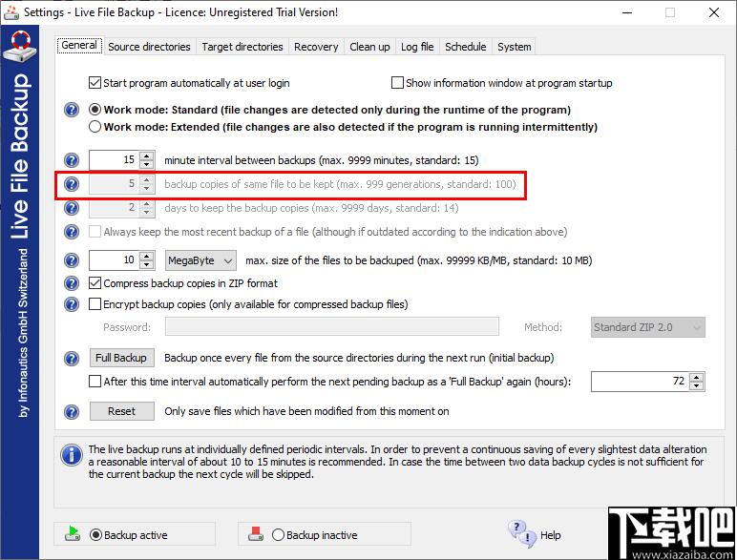Click the green Backup active icon
The width and height of the screenshot is (737, 560).
pos(73,533)
